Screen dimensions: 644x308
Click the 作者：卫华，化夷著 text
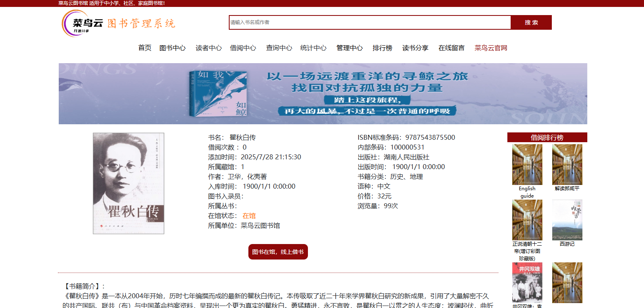[x=237, y=177]
